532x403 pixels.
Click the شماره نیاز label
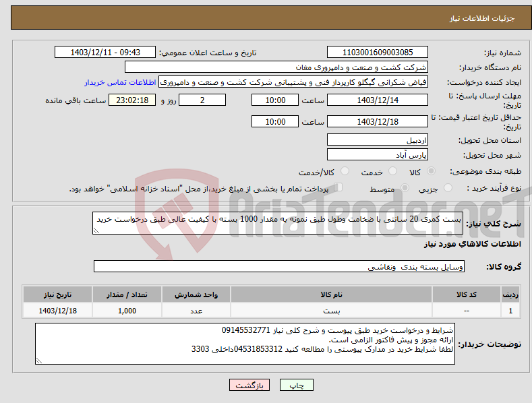coord(502,53)
